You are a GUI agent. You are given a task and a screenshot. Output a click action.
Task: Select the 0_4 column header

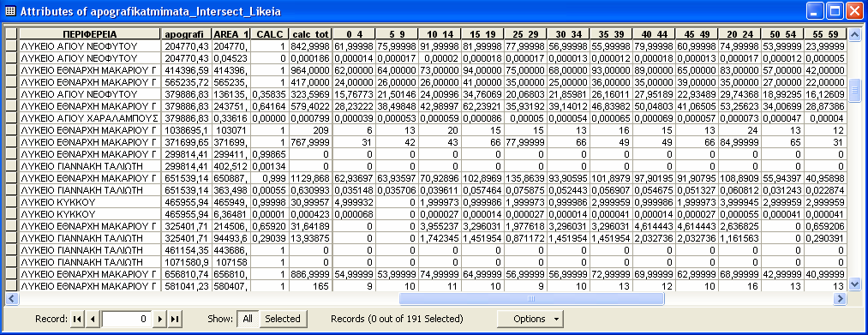pyautogui.click(x=353, y=34)
